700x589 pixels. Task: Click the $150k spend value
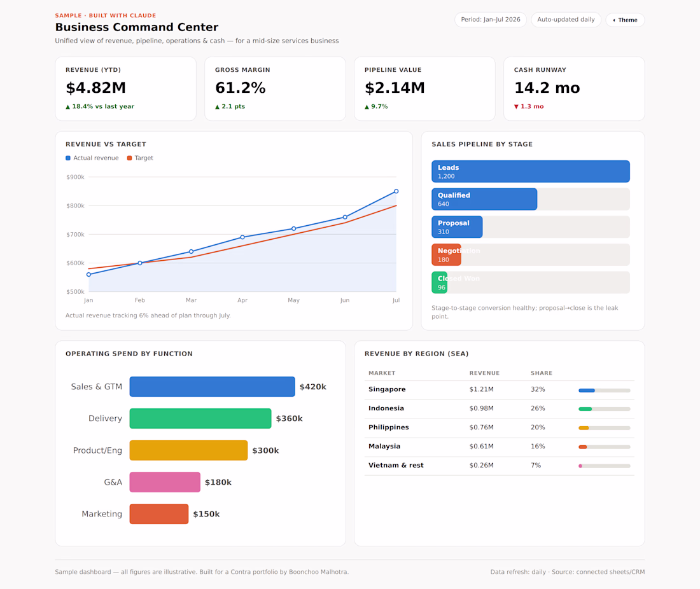coord(206,514)
